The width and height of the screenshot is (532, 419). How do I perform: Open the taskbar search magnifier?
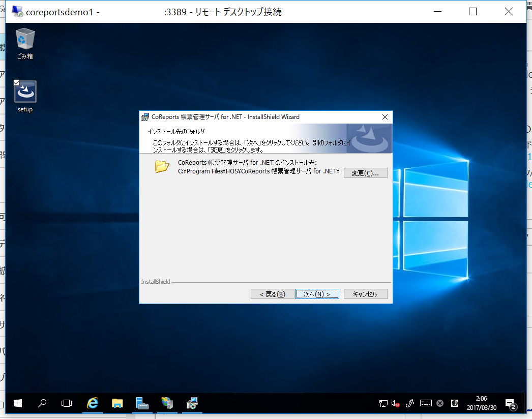click(x=42, y=403)
